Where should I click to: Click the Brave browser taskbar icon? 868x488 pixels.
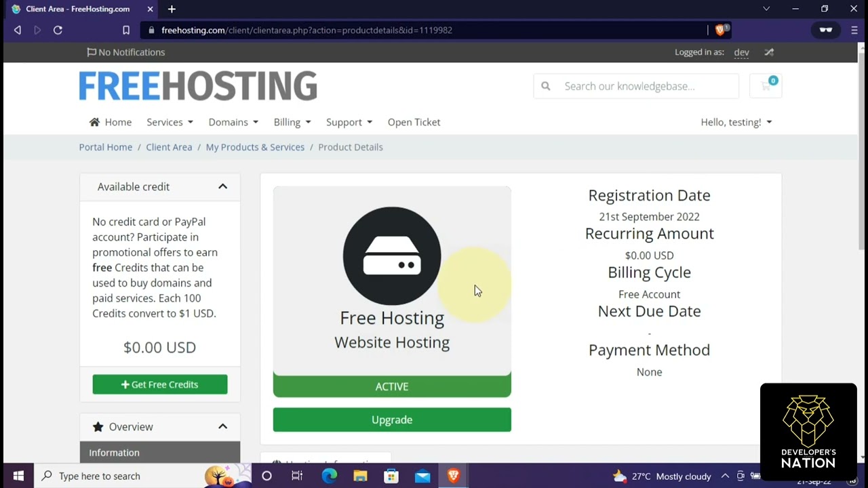(x=454, y=476)
